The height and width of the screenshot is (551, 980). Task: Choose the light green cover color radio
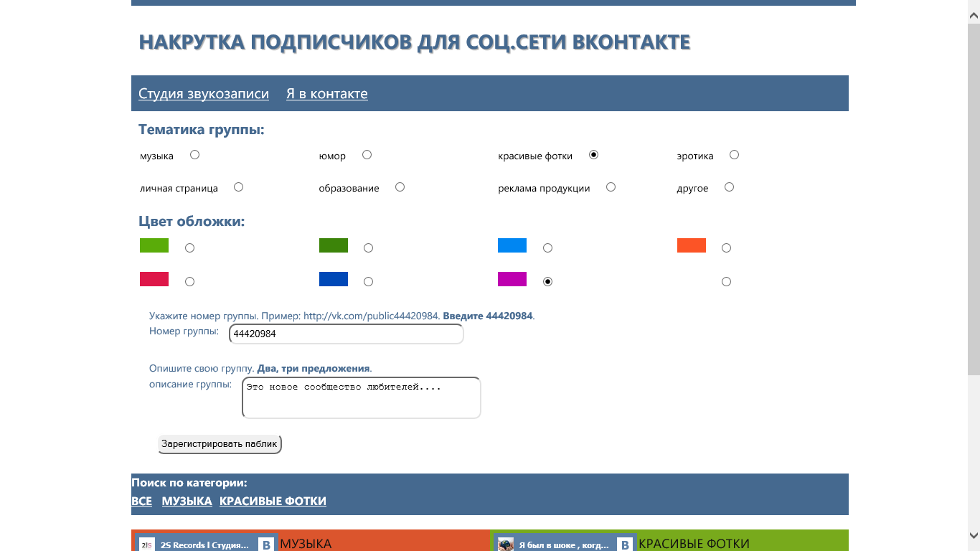point(189,248)
